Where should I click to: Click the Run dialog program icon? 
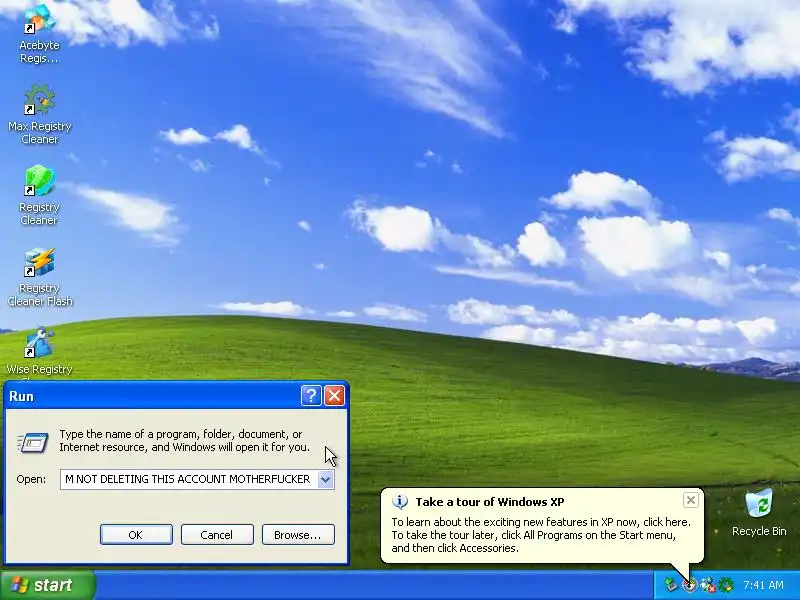coord(33,442)
